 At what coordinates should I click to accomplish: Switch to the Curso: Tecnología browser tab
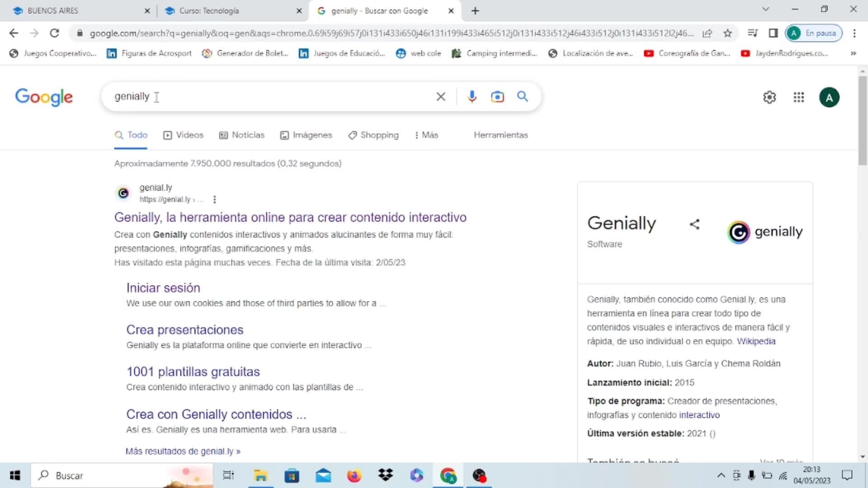[209, 10]
